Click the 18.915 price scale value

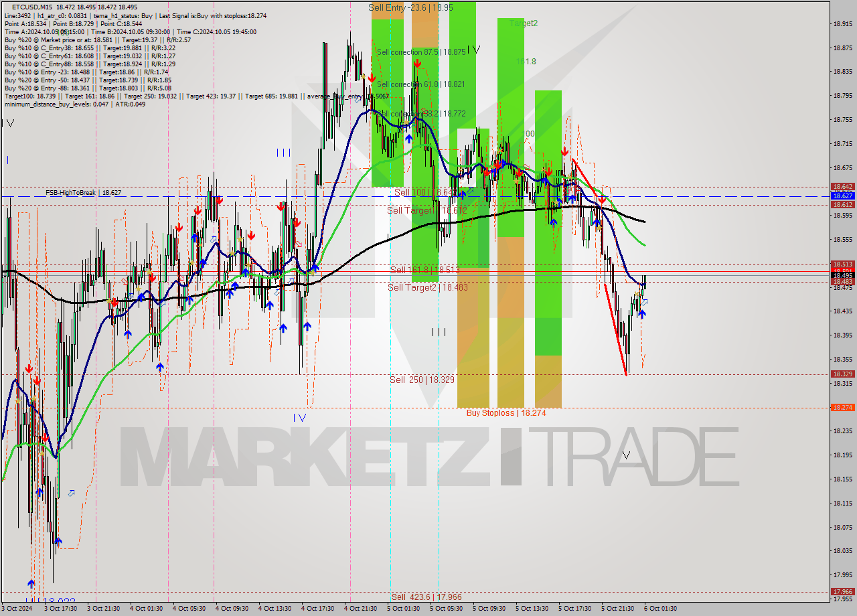(842, 23)
